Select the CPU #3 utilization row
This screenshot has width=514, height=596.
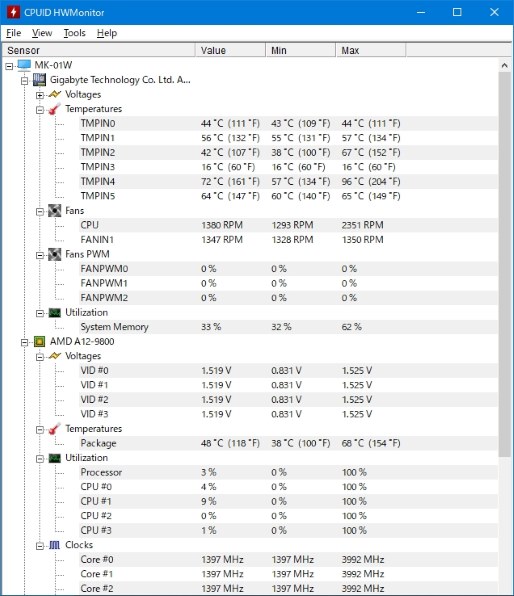pos(288,530)
